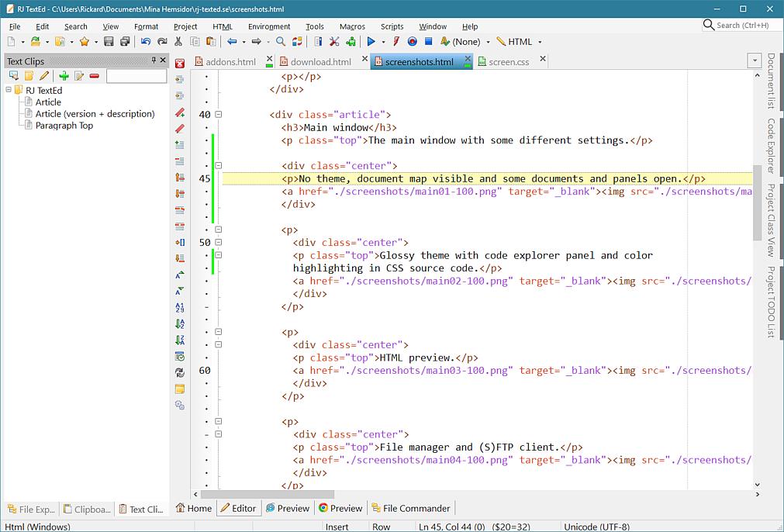Click the Text Clips filter input field
The height and width of the screenshot is (532, 784).
(136, 76)
